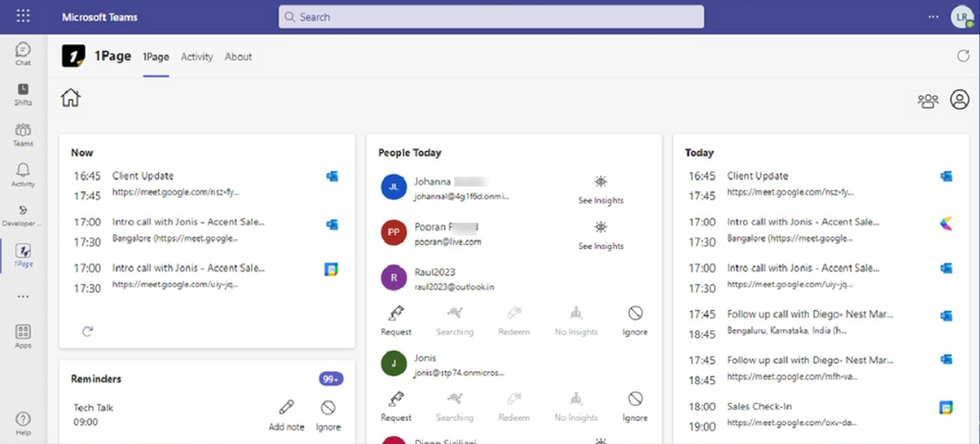Viewport: 980px width, 444px height.
Task: Open the user profile icon in 1Page
Action: pyautogui.click(x=959, y=100)
